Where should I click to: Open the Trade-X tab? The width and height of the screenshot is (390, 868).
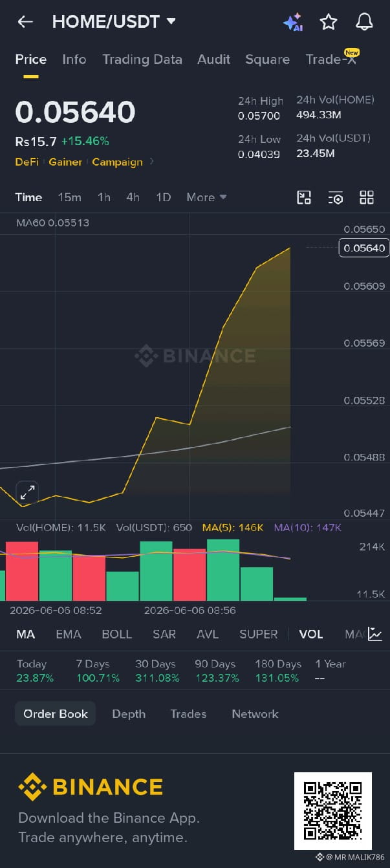tap(331, 60)
